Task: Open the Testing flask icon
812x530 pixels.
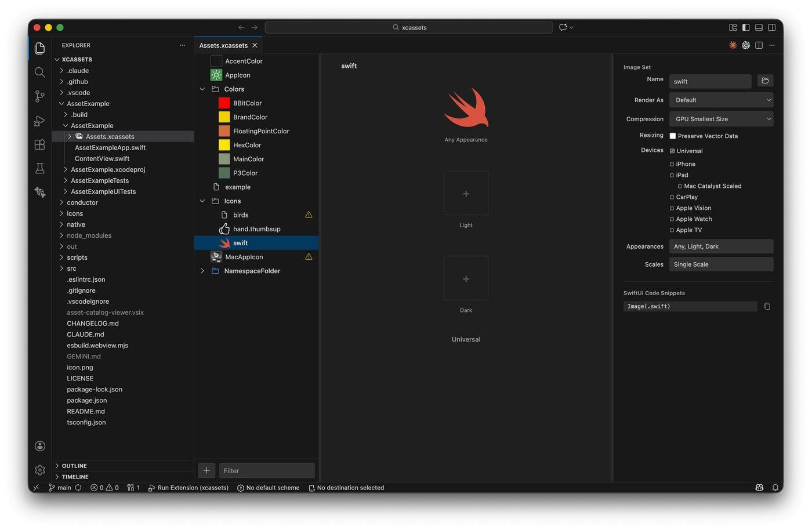Action: tap(39, 168)
